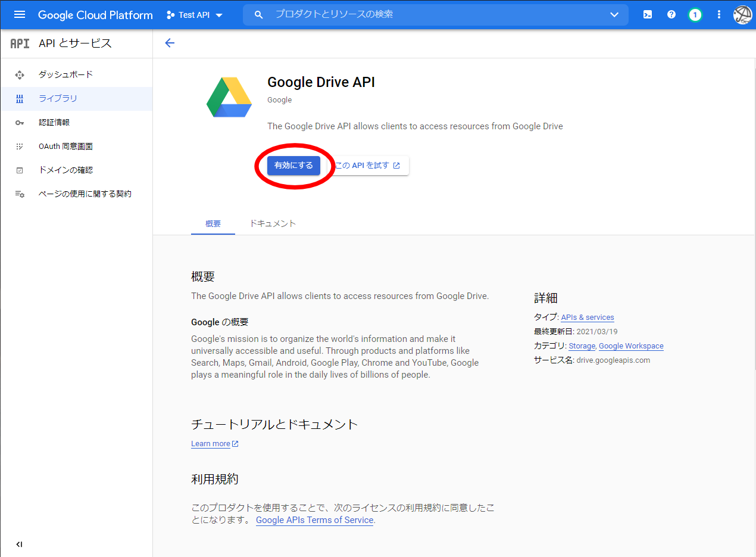This screenshot has height=557, width=756.
Task: Click the Learn more external-link icon
Action: coord(235,444)
